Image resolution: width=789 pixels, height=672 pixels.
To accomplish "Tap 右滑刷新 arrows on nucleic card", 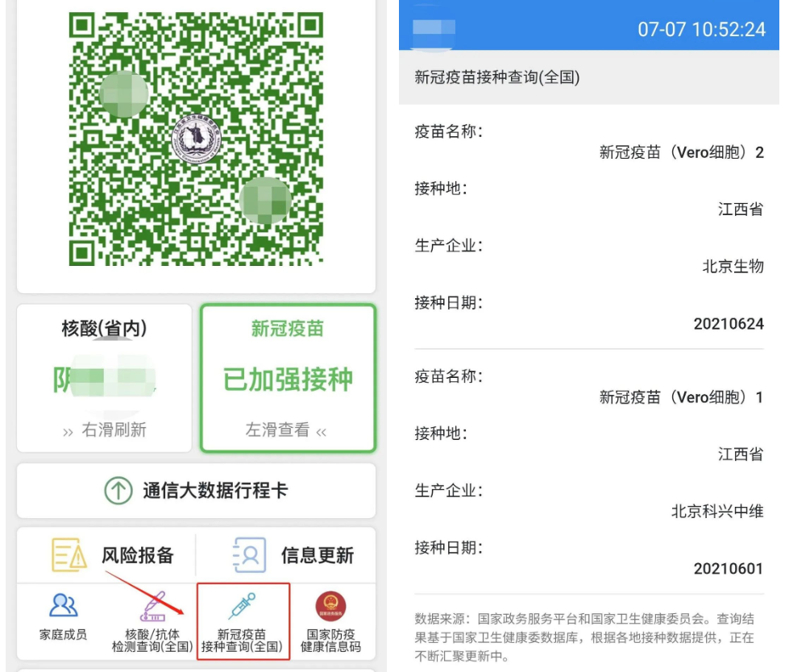I will coord(68,431).
